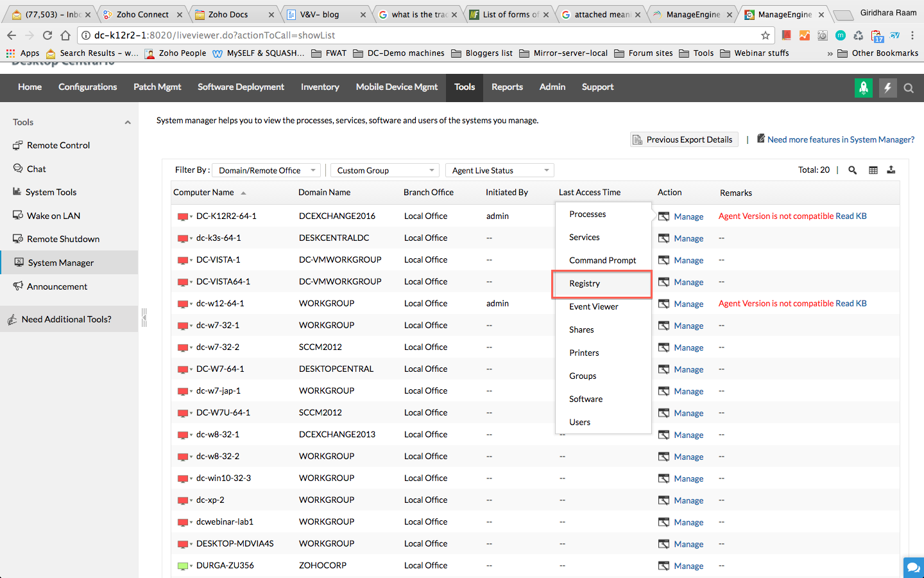Click the manage icon in the dc-w7-32-1 row
Viewport: 924px width, 578px height.
[663, 326]
